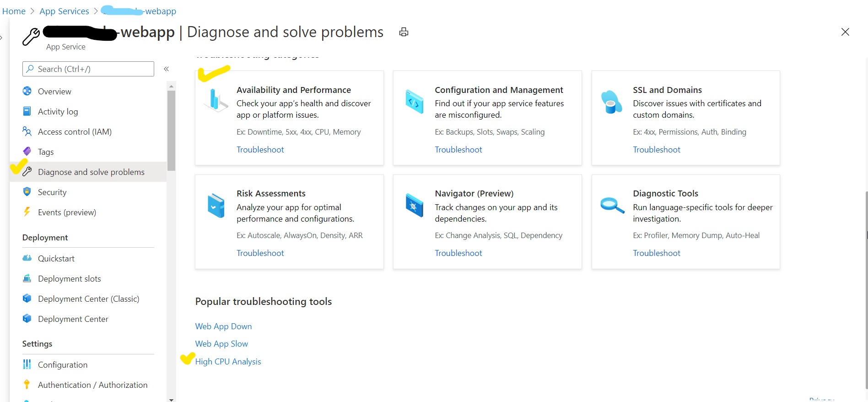Click the large wrench icon in header

(31, 37)
